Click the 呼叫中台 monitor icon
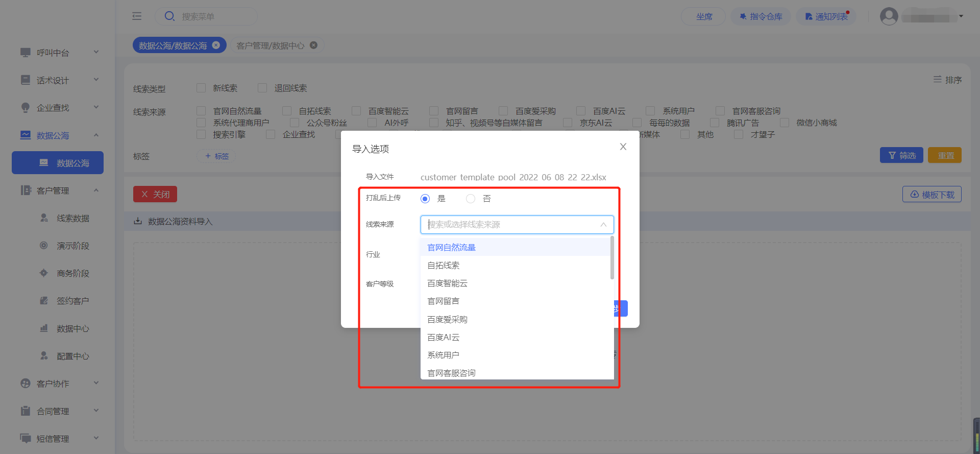The image size is (980, 454). 26,53
